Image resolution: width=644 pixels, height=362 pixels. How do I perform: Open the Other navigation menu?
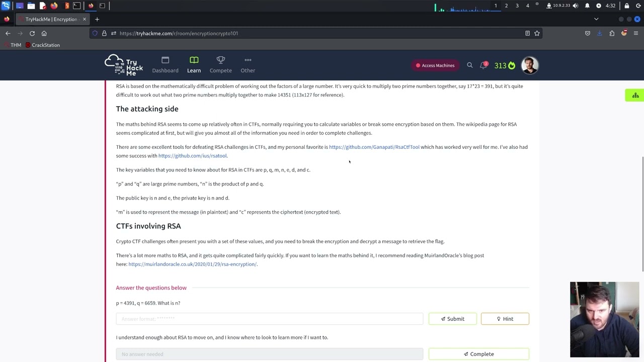click(x=248, y=65)
